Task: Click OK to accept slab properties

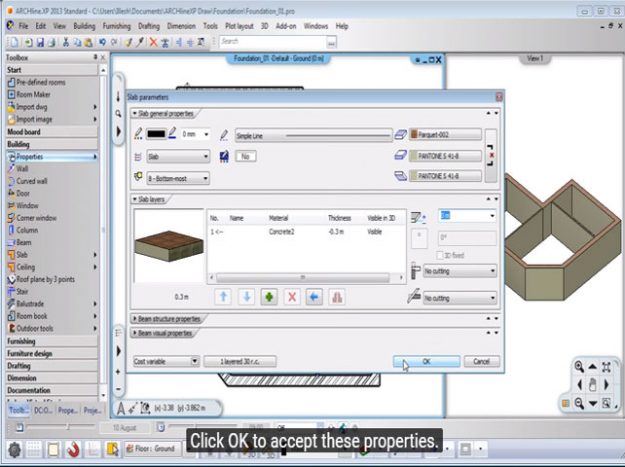Action: (x=426, y=361)
